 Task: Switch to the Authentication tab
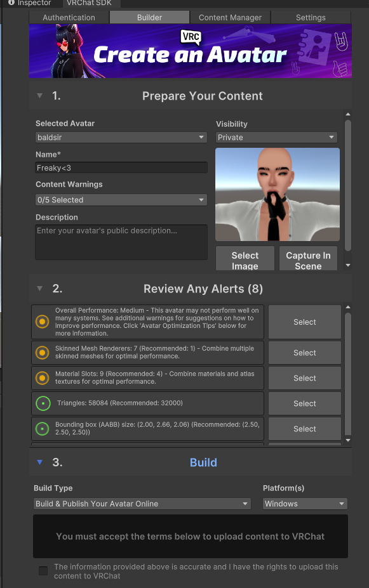click(x=69, y=17)
